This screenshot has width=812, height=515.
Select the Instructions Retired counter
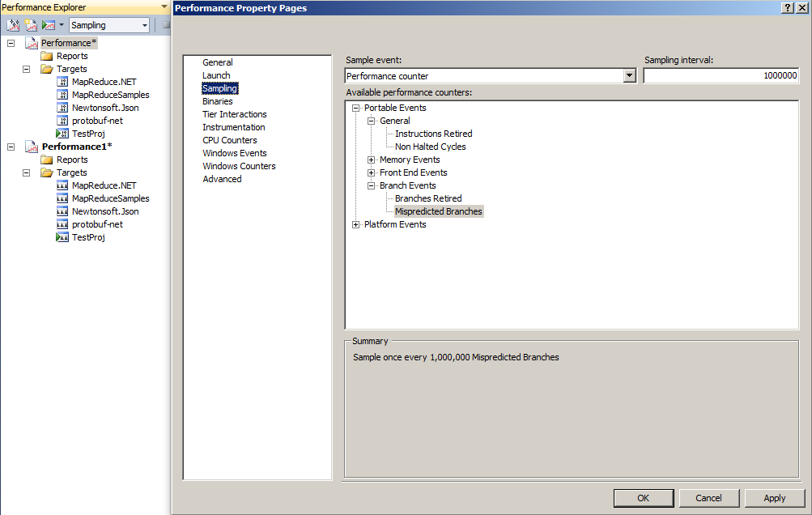433,133
